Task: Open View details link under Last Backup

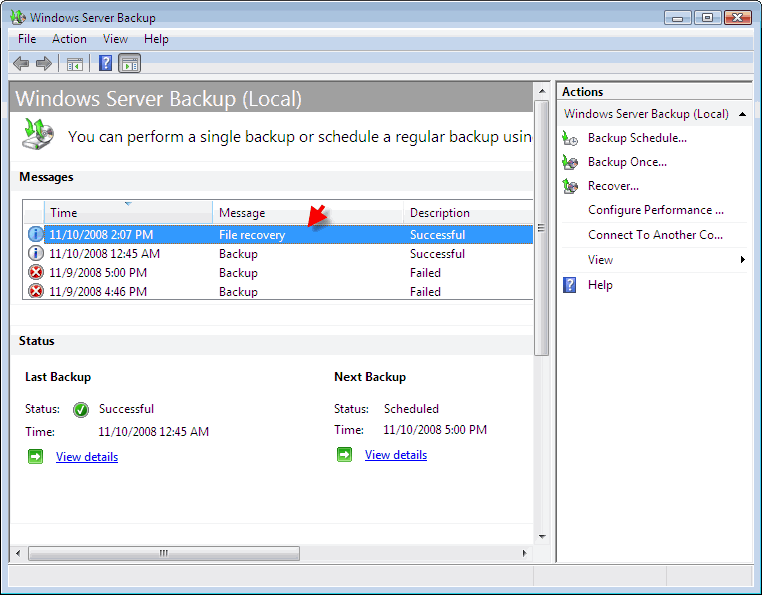Action: click(87, 457)
